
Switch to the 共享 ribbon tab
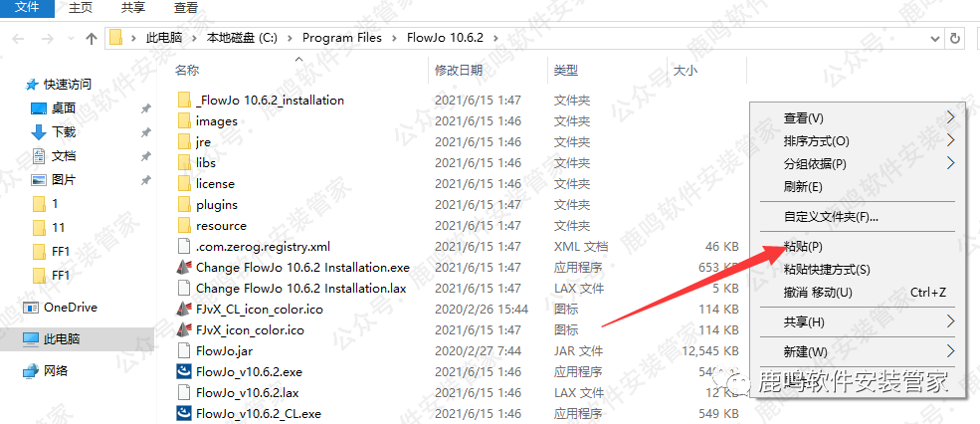[x=132, y=7]
